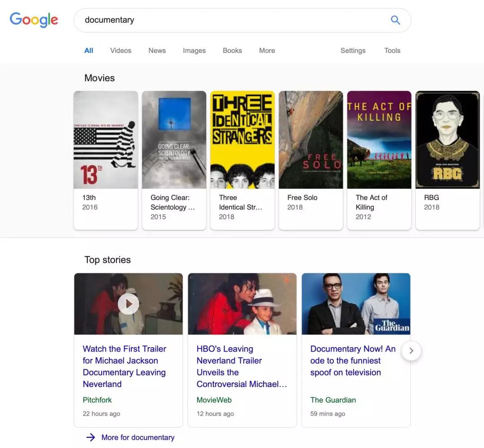Play the Pitchfork story video
484x448 pixels.
(x=129, y=304)
